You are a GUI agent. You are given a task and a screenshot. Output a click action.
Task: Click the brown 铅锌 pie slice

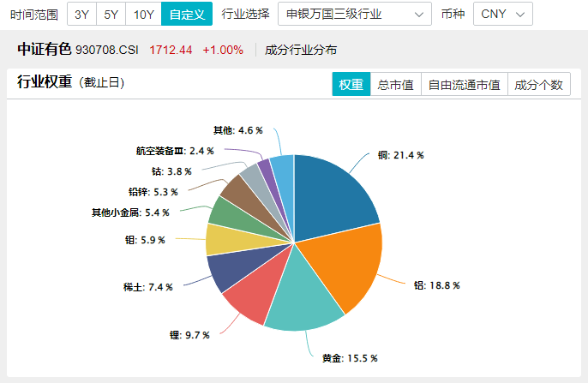(237, 189)
